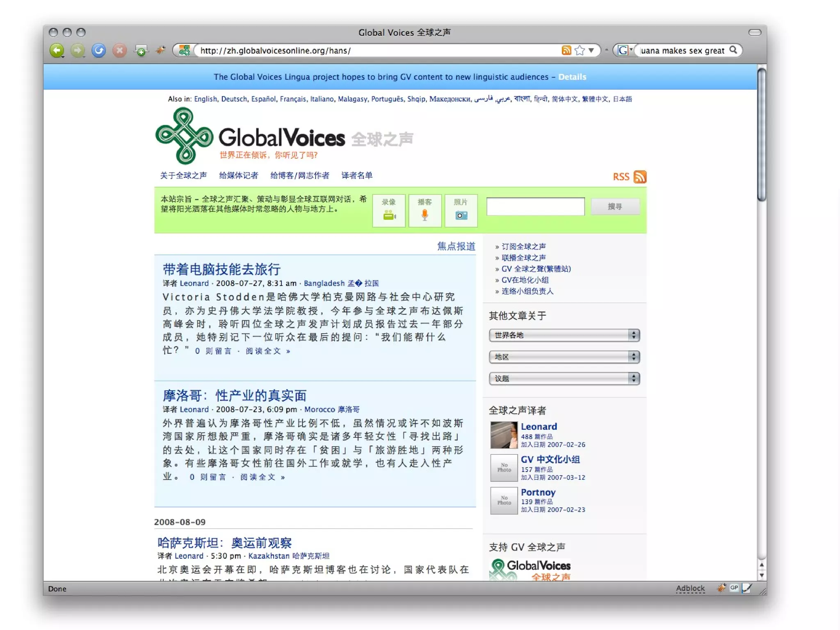The image size is (840, 630).
Task: Open Leonard's translator profile photo
Action: (504, 435)
